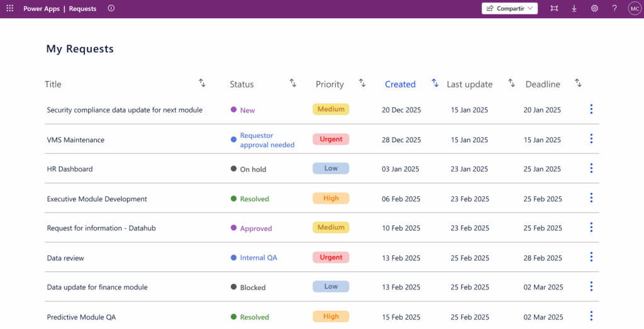644x329 pixels.
Task: Open more options for HR Dashboard row
Action: click(x=591, y=169)
